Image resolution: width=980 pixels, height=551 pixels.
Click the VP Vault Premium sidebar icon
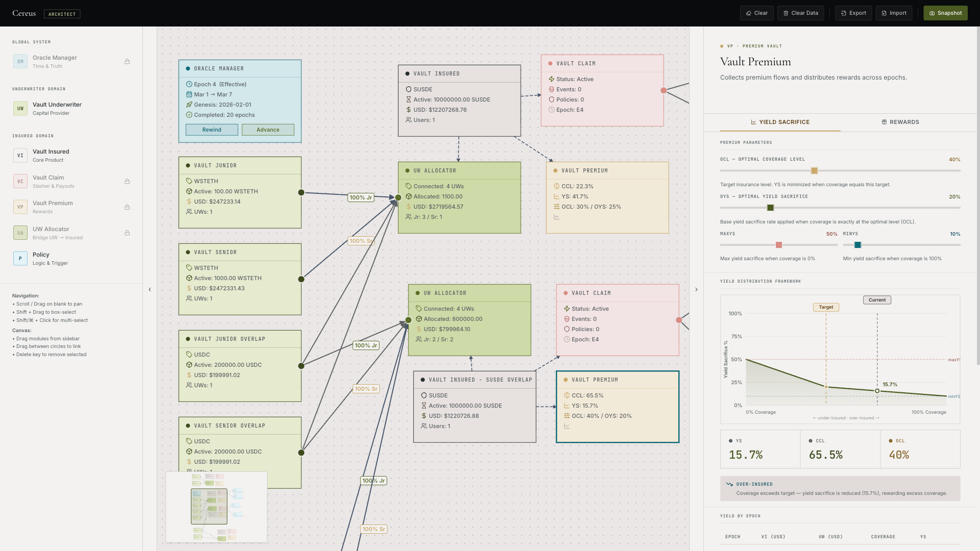tap(20, 207)
